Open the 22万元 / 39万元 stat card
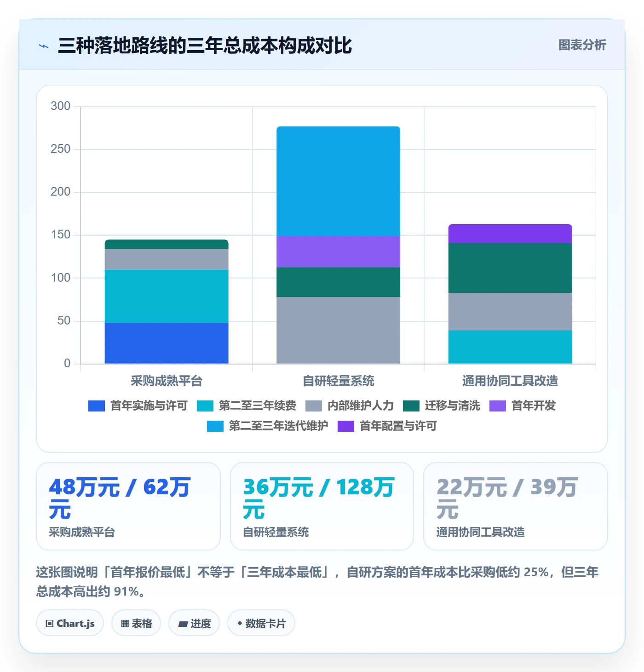This screenshot has height=672, width=644. (516, 506)
